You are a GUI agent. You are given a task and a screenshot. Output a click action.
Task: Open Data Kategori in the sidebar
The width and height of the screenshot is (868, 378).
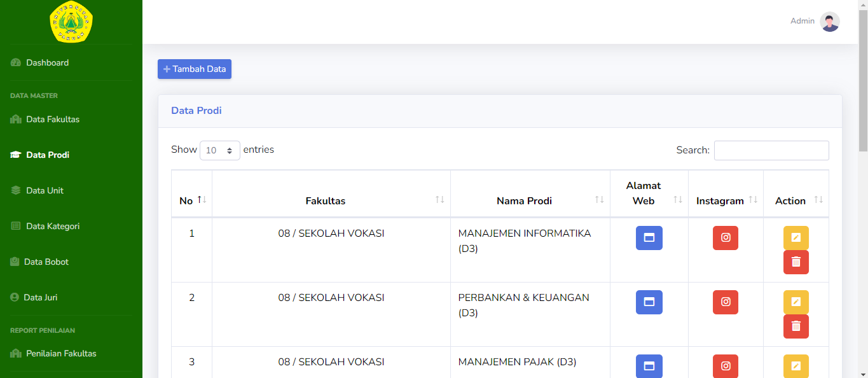[x=53, y=225]
